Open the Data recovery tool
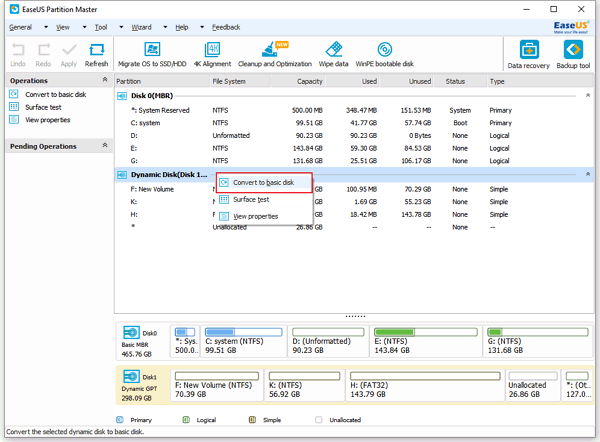Screen dimensions: 600x442 pos(528,55)
